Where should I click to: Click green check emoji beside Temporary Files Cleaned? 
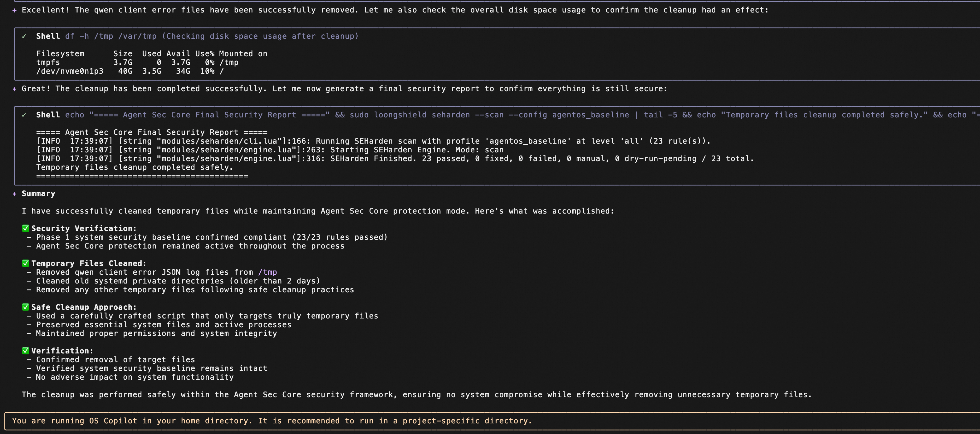26,264
